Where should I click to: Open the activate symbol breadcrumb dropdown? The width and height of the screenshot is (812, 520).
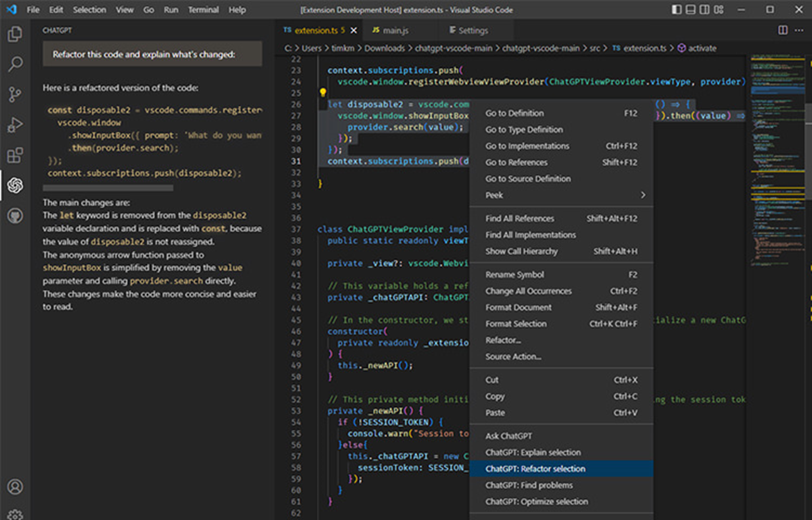tap(696, 49)
